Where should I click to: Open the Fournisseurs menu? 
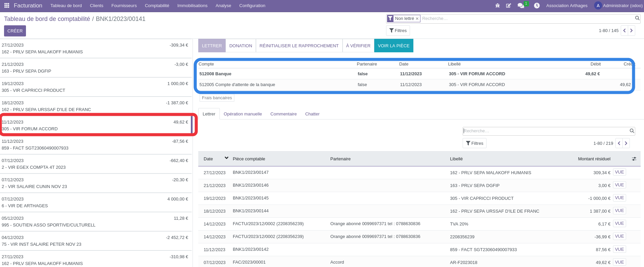coord(124,5)
